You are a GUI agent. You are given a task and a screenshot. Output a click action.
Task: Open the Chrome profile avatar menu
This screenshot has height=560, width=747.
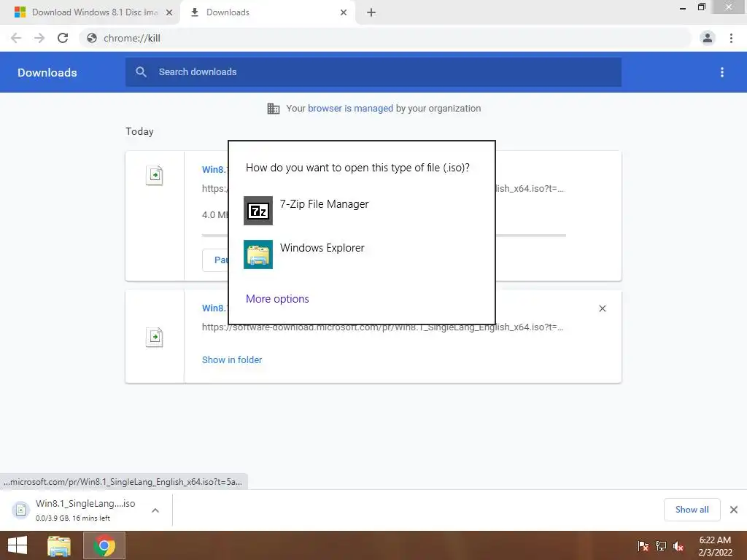point(708,38)
